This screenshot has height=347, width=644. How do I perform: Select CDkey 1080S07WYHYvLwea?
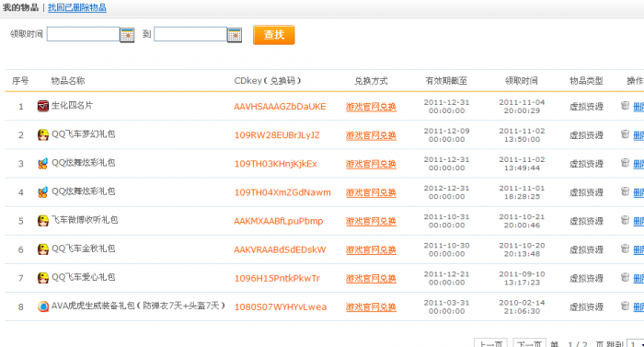[281, 307]
